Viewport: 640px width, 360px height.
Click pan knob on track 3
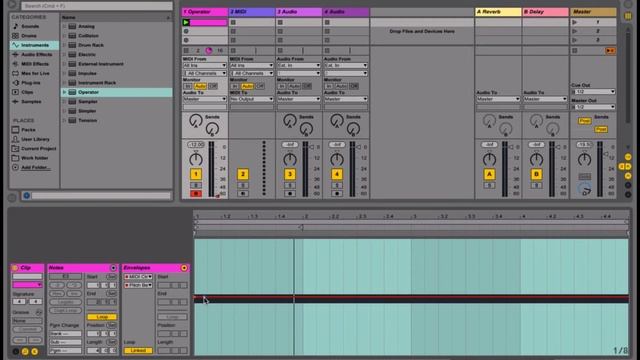(290, 160)
